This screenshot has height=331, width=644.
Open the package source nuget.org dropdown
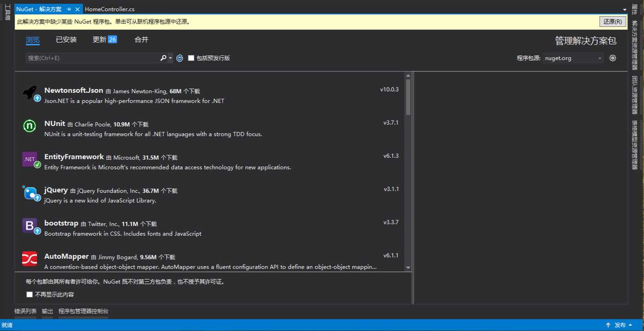pos(573,58)
